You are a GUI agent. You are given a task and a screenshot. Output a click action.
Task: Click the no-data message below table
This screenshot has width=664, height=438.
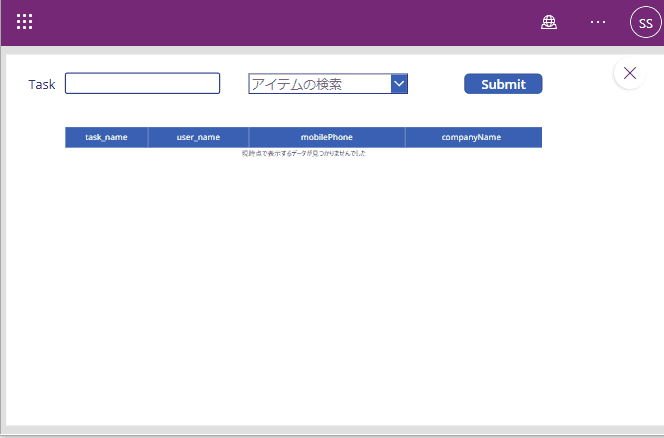(303, 153)
